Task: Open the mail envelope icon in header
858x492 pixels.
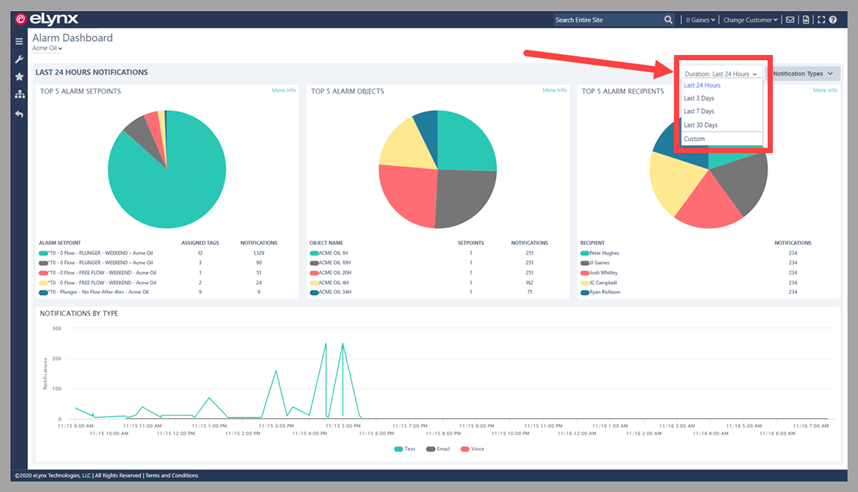Action: pos(790,20)
